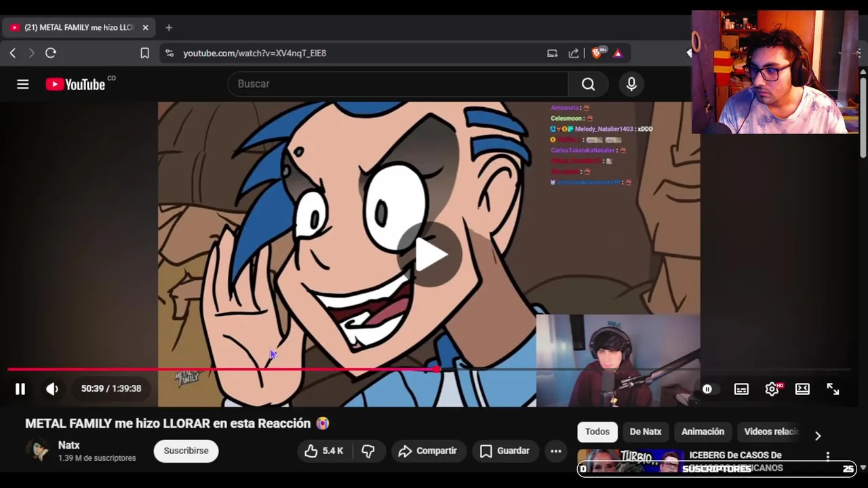Viewport: 868px width, 488px height.
Task: Open Natx channel avatar
Action: (x=38, y=451)
